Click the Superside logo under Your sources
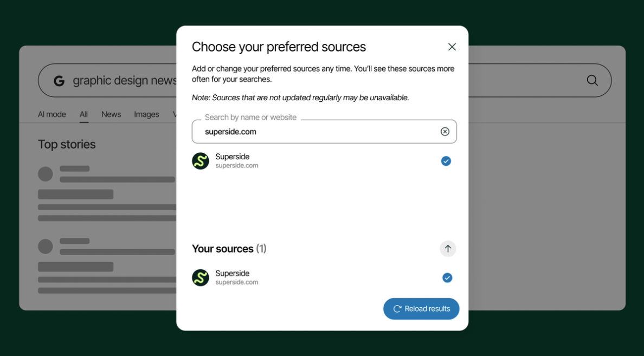The width and height of the screenshot is (644, 356). [200, 277]
